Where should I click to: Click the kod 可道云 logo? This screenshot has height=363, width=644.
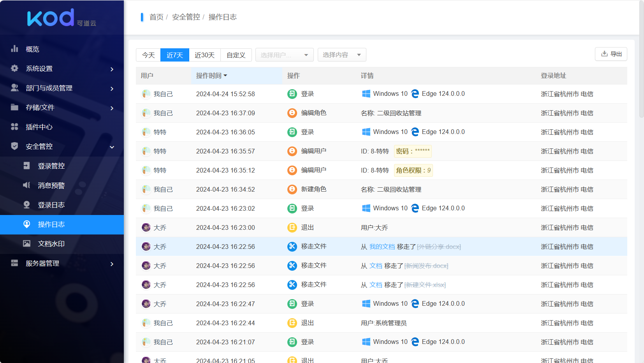tap(62, 18)
